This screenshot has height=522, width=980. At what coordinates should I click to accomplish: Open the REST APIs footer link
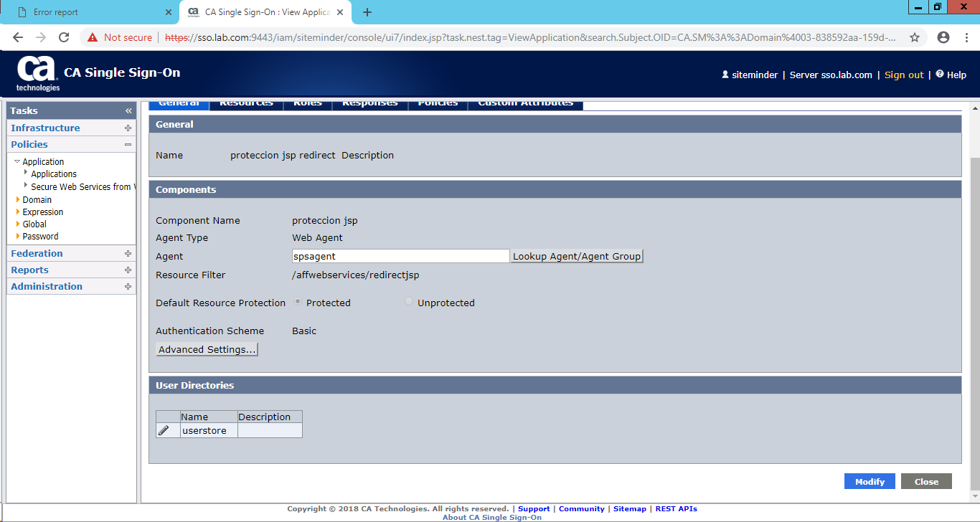[x=677, y=508]
